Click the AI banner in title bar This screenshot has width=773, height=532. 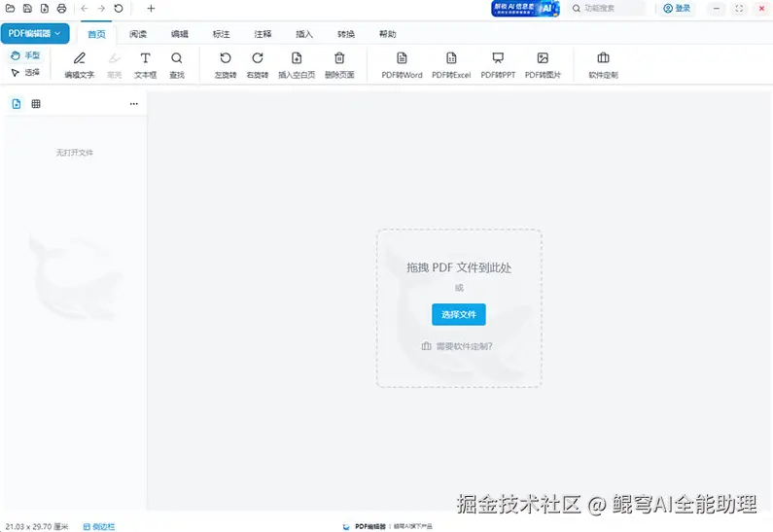[x=525, y=9]
